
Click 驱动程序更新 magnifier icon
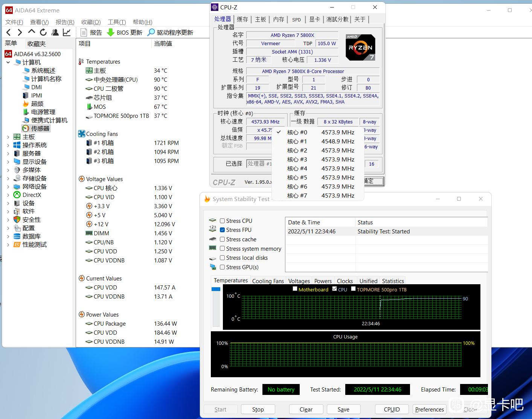coord(151,32)
